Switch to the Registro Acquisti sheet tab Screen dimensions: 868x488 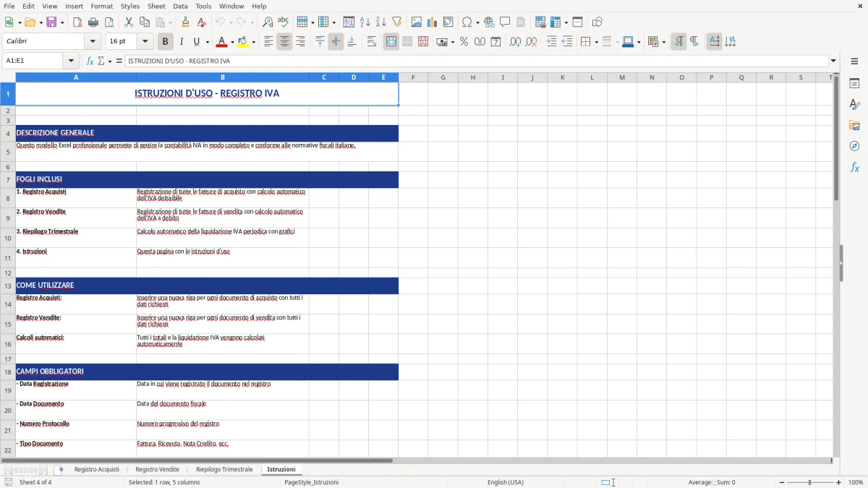click(96, 468)
